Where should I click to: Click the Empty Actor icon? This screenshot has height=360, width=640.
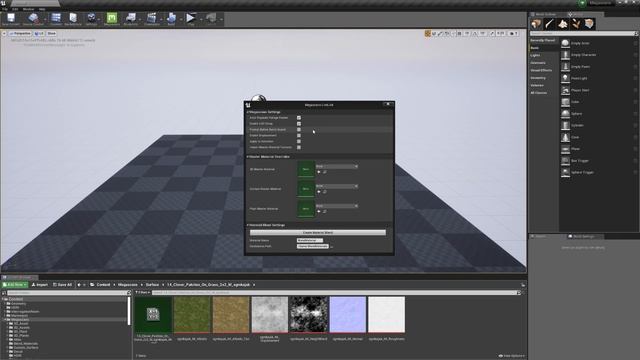pyautogui.click(x=565, y=43)
